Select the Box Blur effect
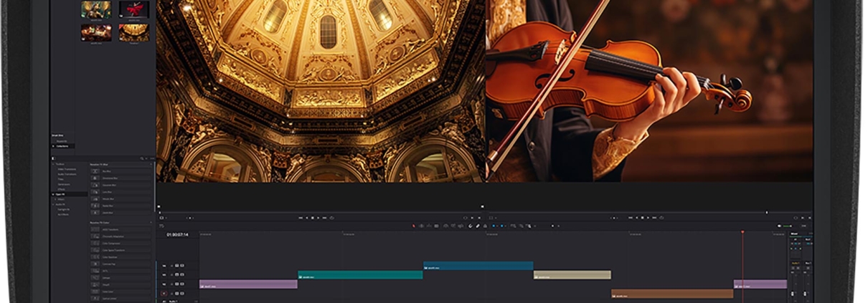 point(121,171)
